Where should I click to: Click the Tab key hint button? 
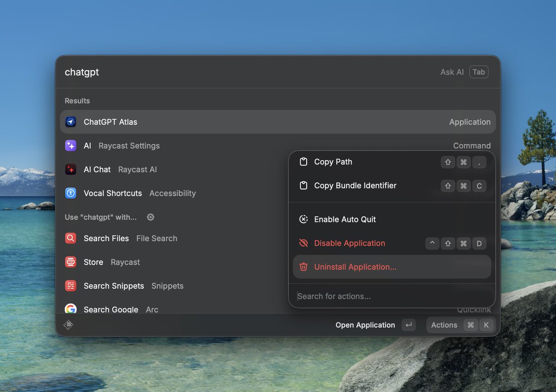[479, 72]
